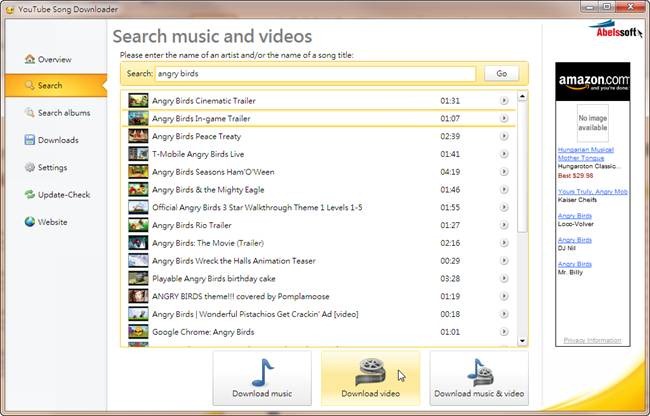Viewport: 650px width, 416px height.
Task: Select the Wonderful Pistachios Get Crackin' Ad title
Action: click(255, 314)
